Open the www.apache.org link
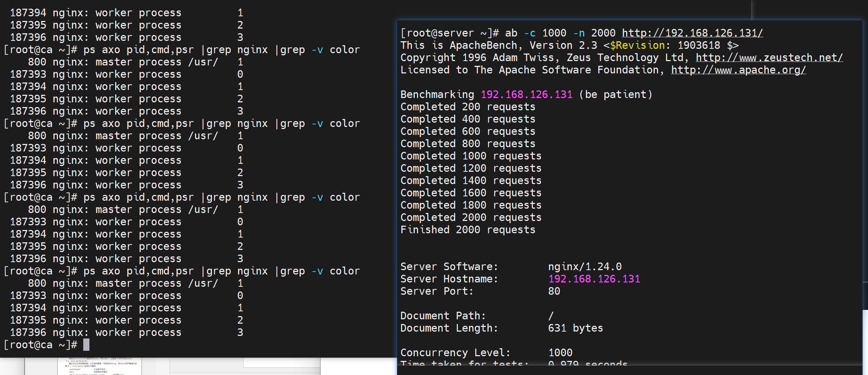This screenshot has height=375, width=868. (x=738, y=70)
